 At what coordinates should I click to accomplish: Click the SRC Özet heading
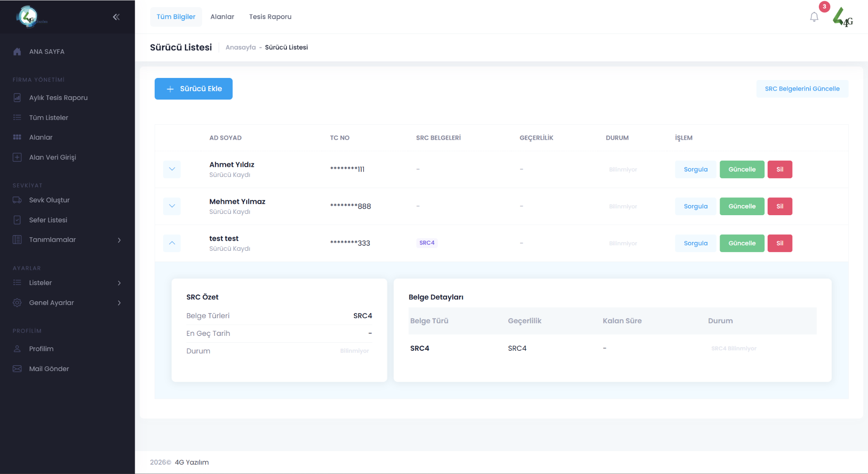(x=202, y=297)
